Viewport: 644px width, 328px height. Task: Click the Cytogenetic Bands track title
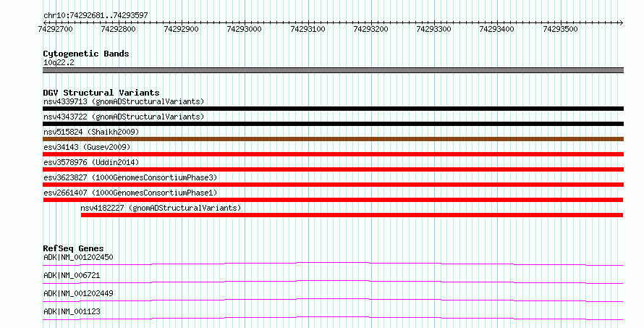tap(86, 54)
